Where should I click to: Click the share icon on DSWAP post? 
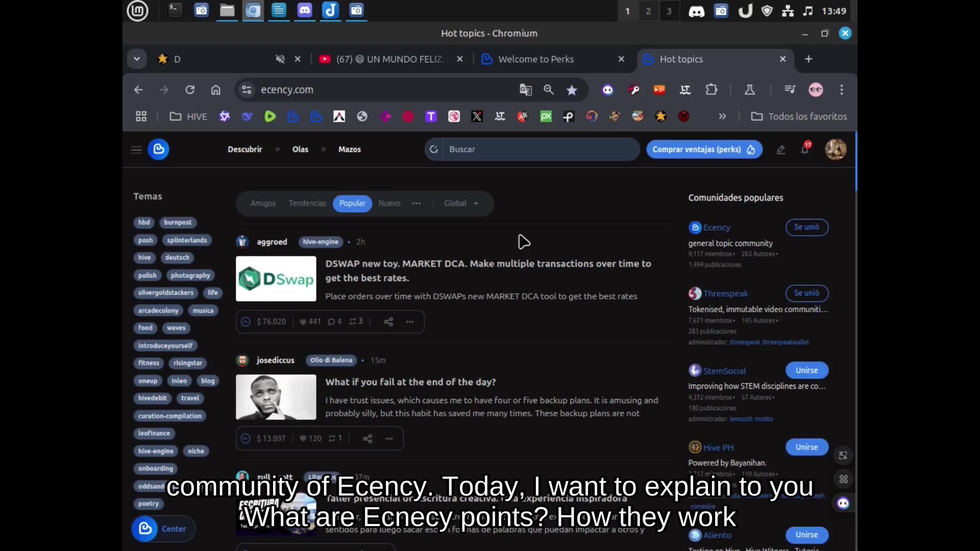click(x=388, y=321)
